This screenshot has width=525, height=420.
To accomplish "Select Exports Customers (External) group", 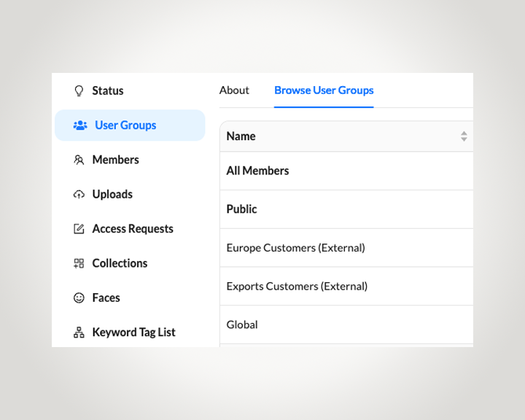I will [346, 287].
